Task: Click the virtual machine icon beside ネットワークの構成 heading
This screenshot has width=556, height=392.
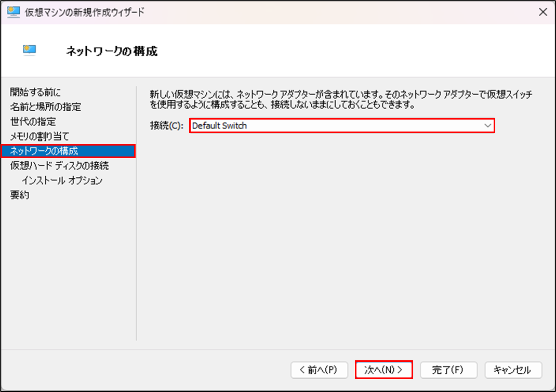Action: (30, 50)
